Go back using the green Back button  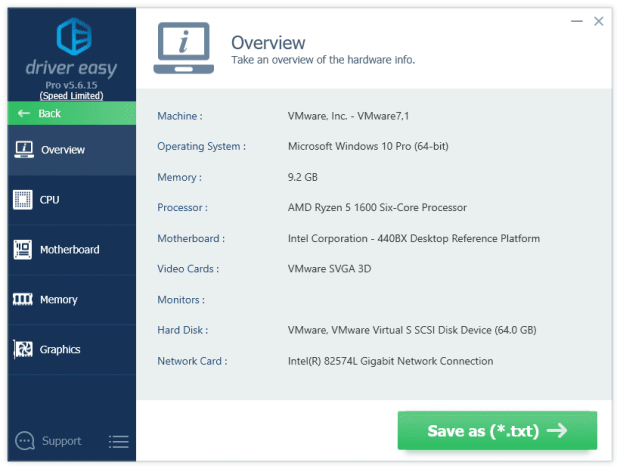click(x=71, y=113)
